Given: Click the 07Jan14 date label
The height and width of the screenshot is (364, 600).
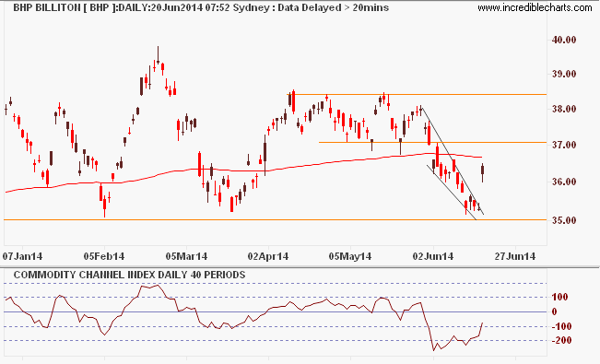Looking at the screenshot, I should coord(22,256).
